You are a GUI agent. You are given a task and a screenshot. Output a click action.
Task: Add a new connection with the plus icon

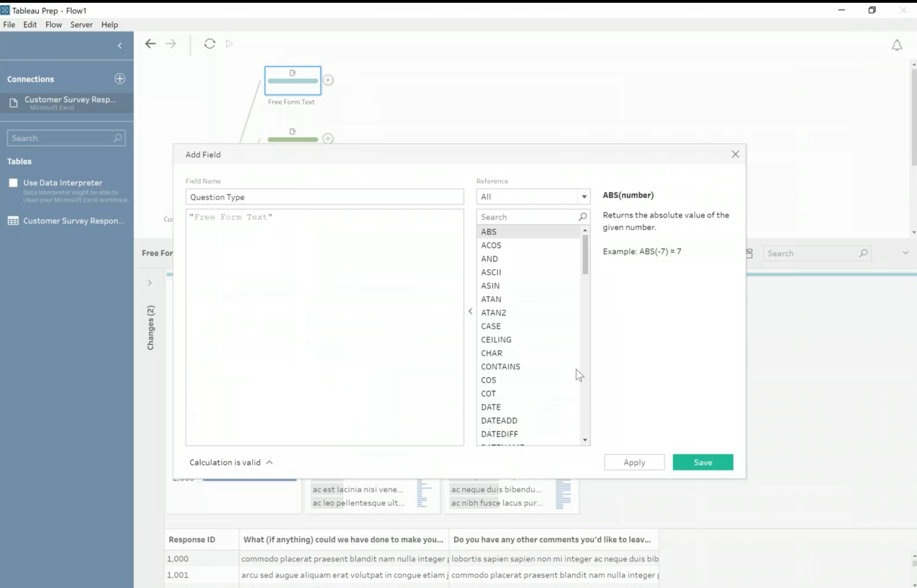pos(120,79)
